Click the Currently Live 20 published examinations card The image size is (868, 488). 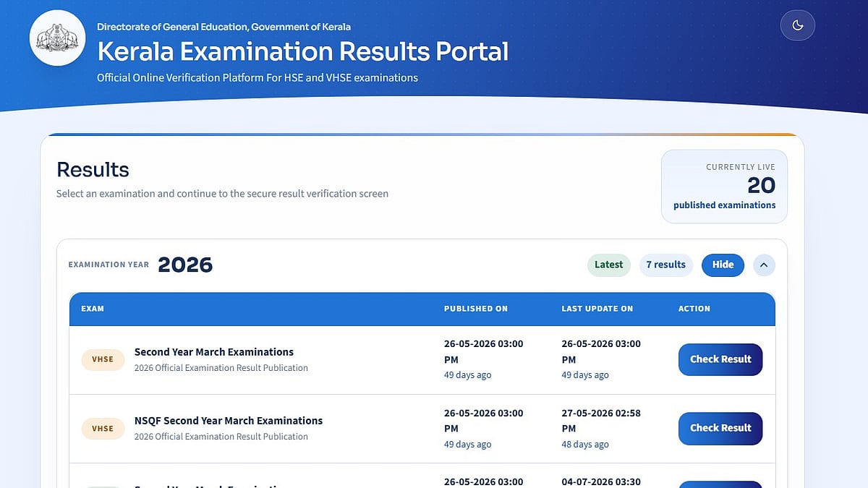724,187
